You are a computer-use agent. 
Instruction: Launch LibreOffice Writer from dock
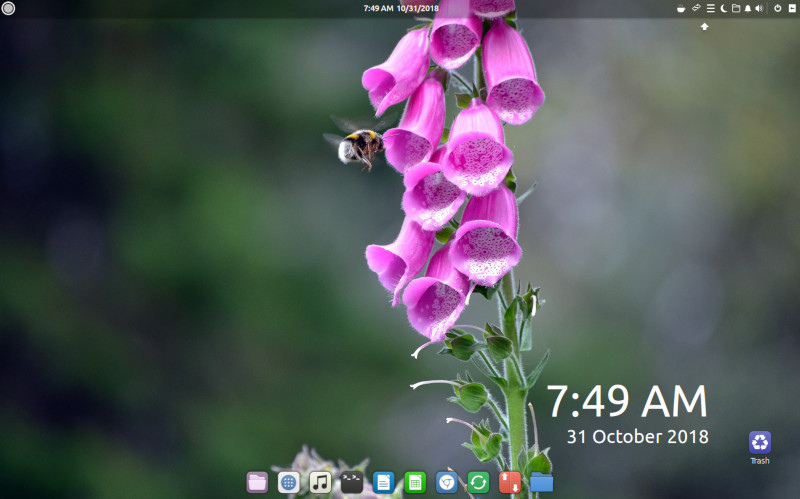(383, 482)
